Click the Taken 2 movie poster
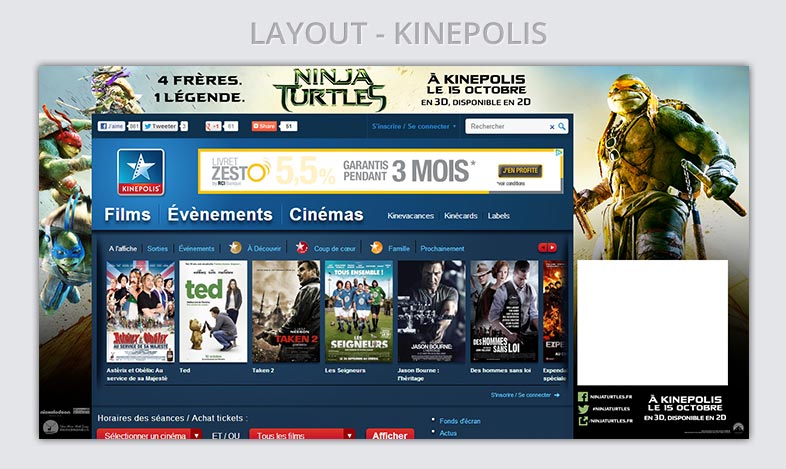 [x=286, y=311]
